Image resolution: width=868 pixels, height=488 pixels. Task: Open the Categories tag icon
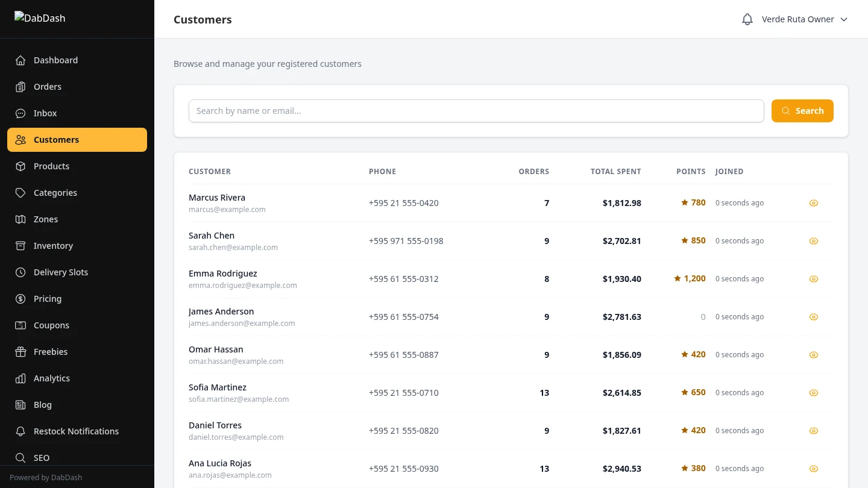click(x=20, y=193)
